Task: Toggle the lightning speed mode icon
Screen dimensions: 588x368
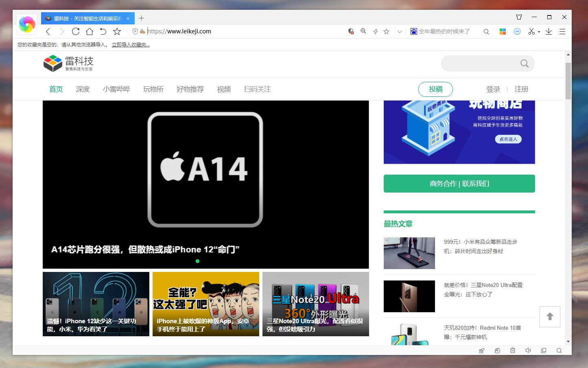Action: coord(376,31)
